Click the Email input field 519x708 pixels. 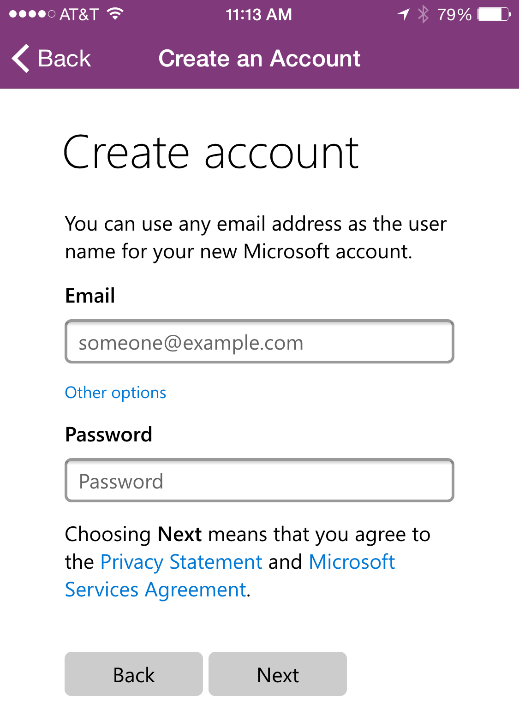(x=259, y=341)
